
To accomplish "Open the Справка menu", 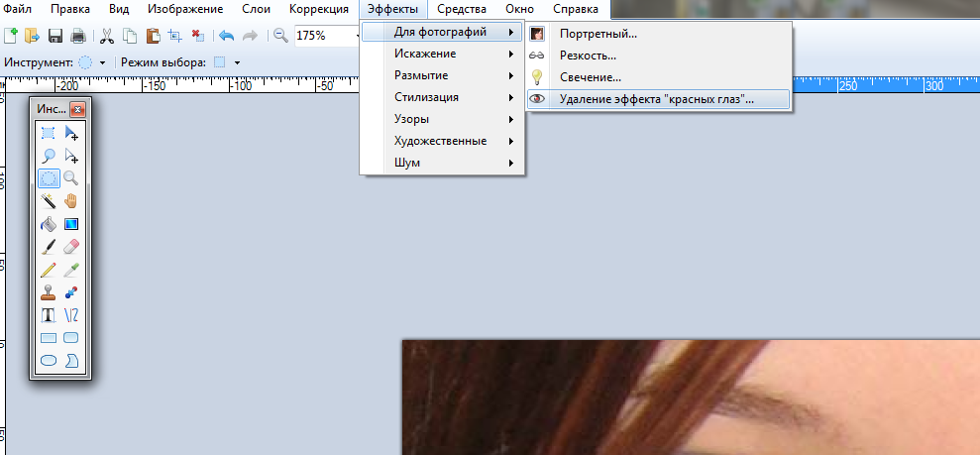I will [x=576, y=9].
